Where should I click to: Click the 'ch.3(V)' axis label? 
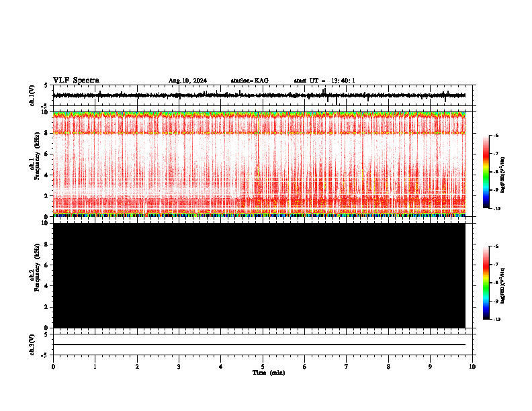click(32, 345)
